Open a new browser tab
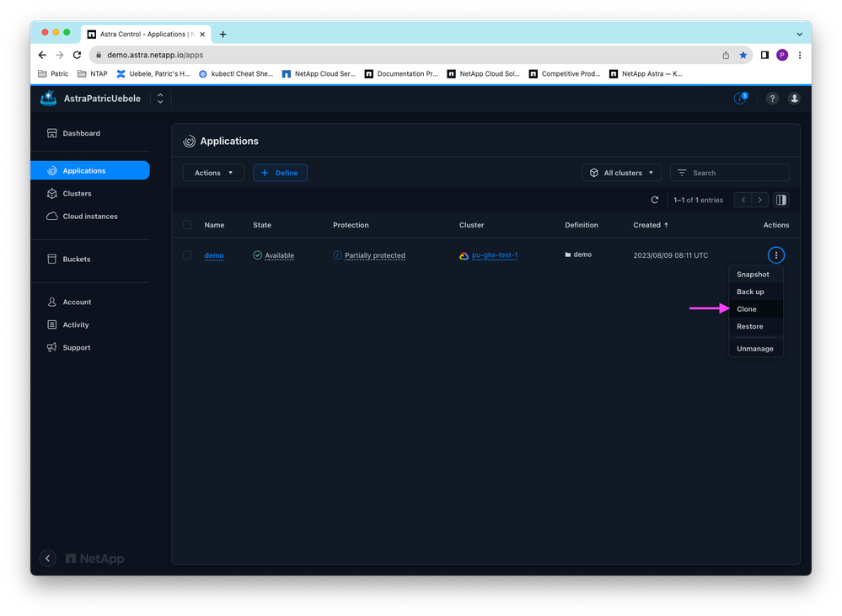842x616 pixels. (223, 35)
